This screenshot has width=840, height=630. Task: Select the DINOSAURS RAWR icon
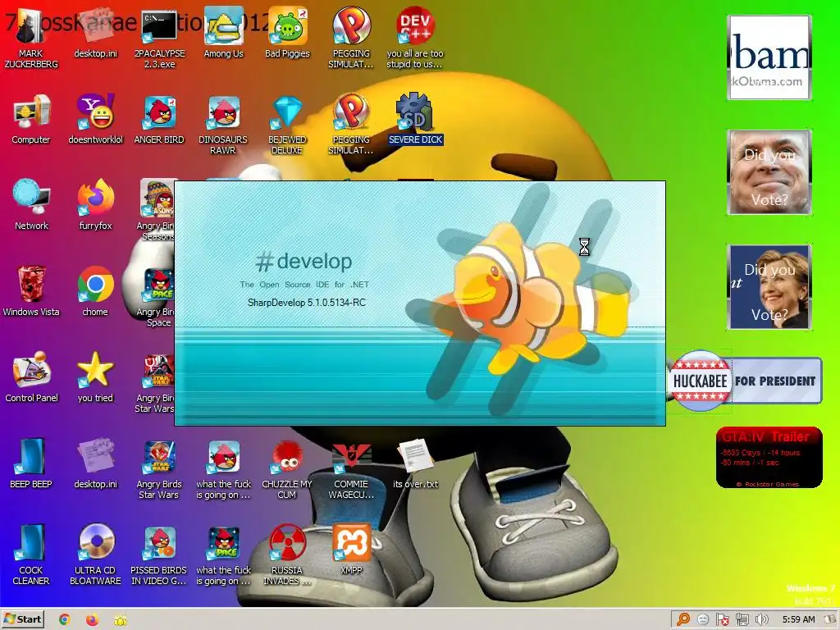coord(223,125)
